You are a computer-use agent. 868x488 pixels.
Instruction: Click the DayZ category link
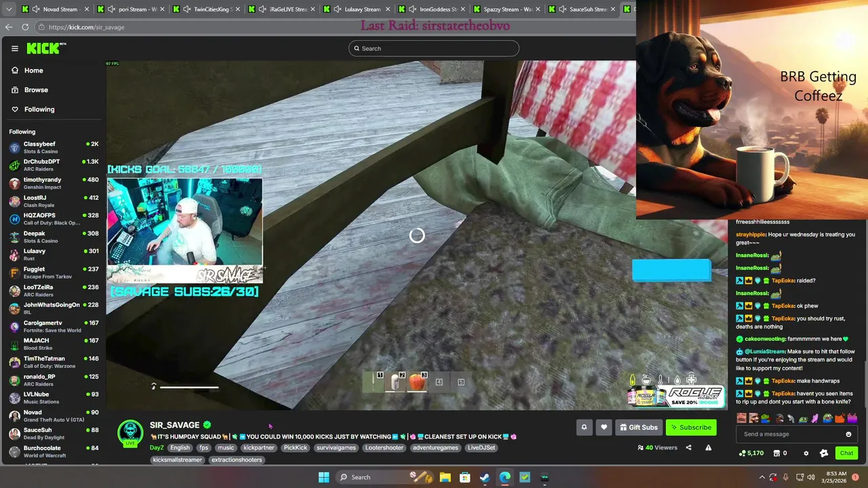[157, 447]
